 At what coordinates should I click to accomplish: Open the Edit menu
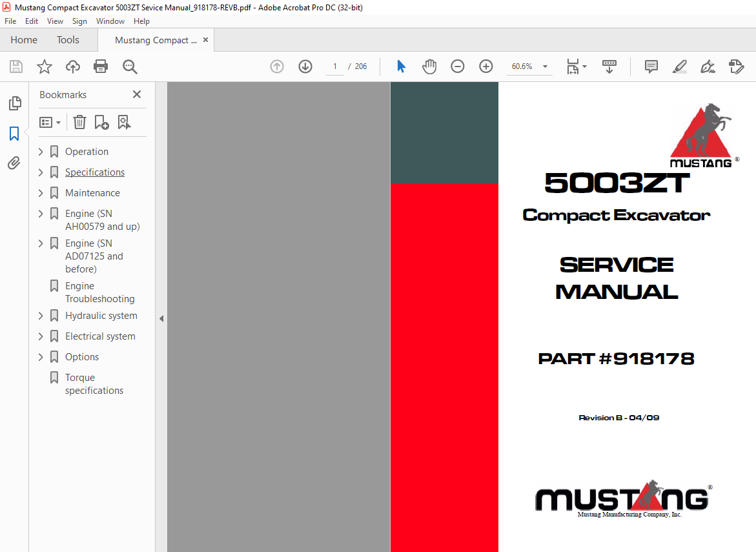[32, 21]
